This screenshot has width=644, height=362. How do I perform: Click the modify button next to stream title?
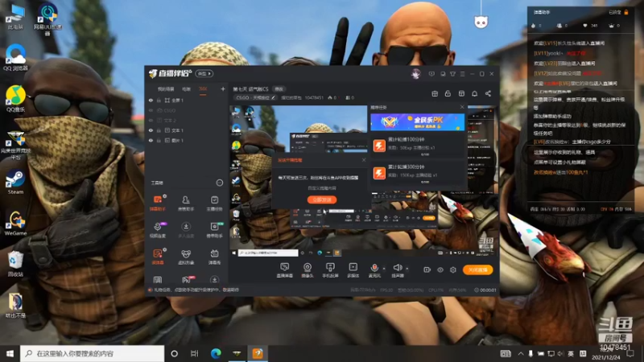pos(279,89)
